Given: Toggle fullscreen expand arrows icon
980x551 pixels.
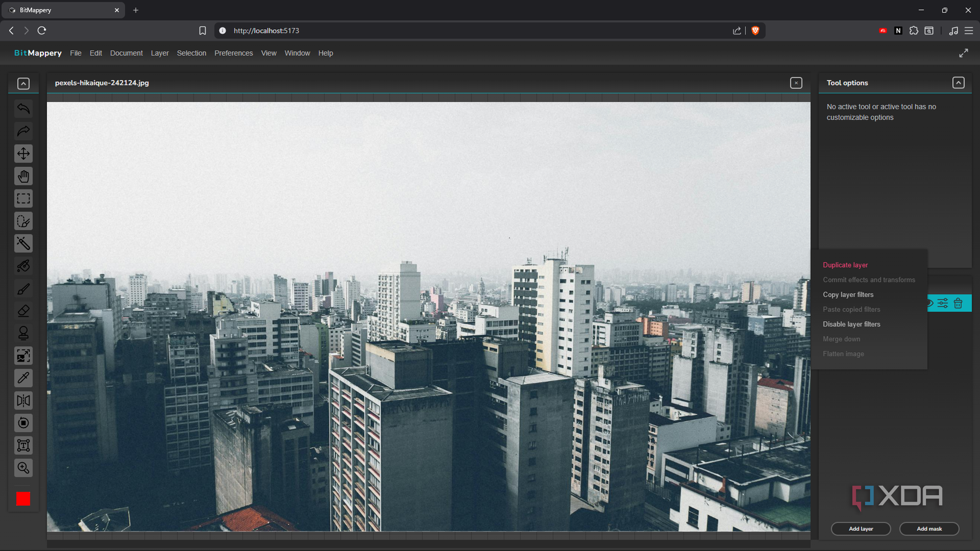Looking at the screenshot, I should click(963, 53).
